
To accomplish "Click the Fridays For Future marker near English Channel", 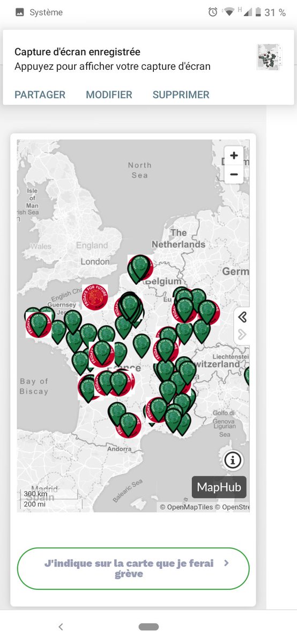I will tap(95, 297).
